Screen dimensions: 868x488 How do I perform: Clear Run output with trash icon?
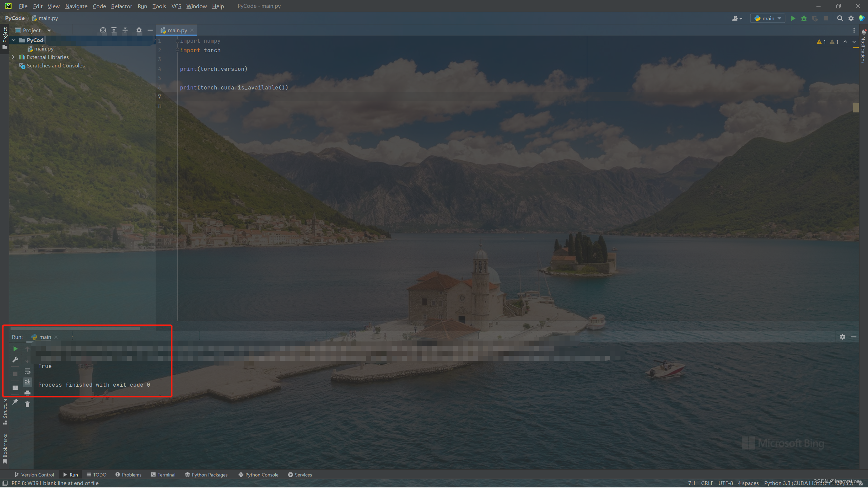pos(27,404)
